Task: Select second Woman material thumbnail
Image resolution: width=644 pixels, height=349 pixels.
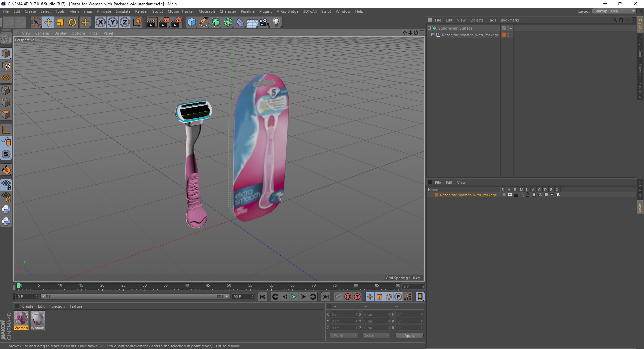Action: pyautogui.click(x=38, y=318)
